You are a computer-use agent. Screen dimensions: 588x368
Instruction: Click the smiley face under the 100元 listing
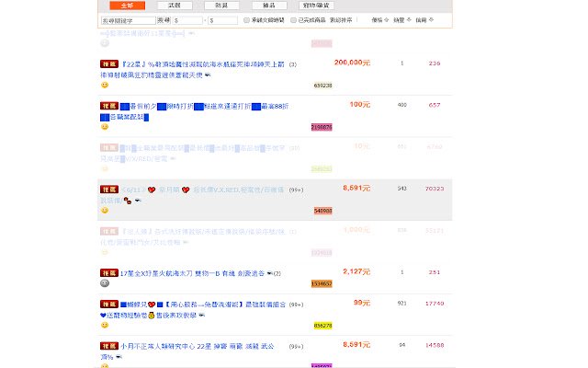click(x=105, y=127)
